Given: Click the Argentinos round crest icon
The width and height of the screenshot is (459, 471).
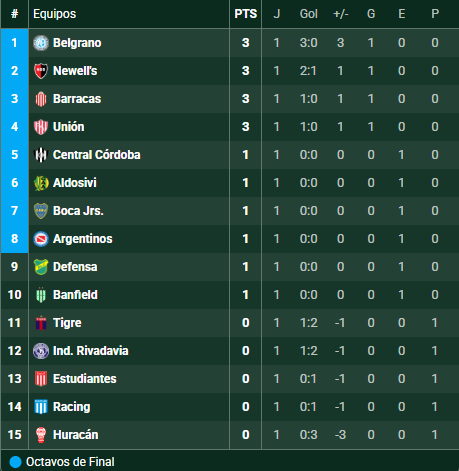Looking at the screenshot, I should (41, 239).
